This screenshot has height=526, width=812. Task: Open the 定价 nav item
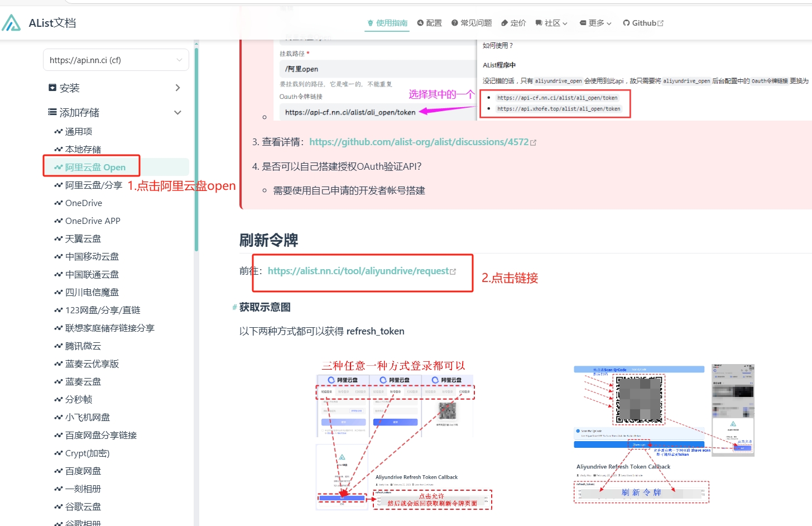513,23
